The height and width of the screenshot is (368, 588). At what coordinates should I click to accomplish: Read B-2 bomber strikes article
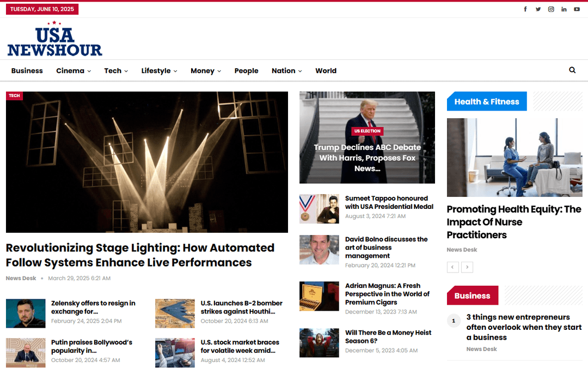[x=242, y=307]
